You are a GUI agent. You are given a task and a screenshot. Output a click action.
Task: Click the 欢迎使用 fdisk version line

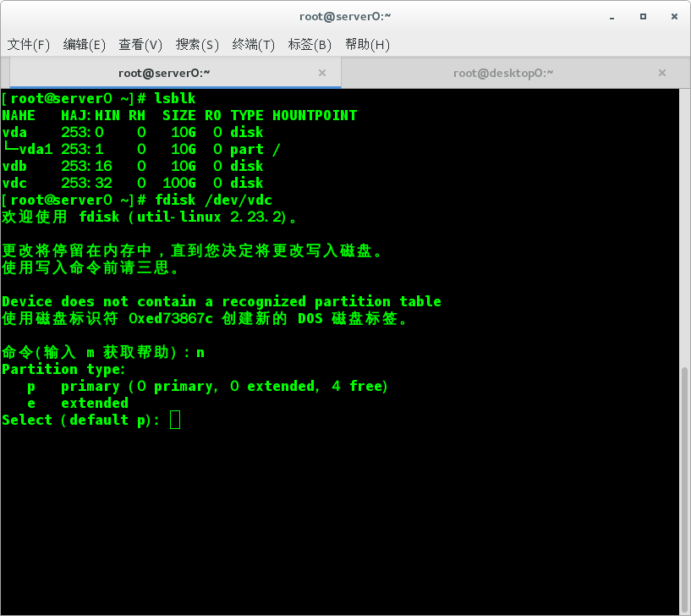pos(149,217)
